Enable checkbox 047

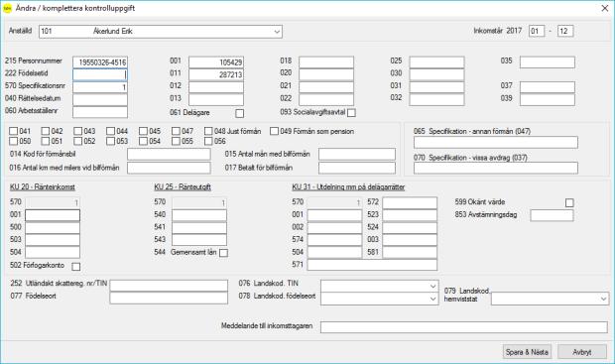click(177, 131)
